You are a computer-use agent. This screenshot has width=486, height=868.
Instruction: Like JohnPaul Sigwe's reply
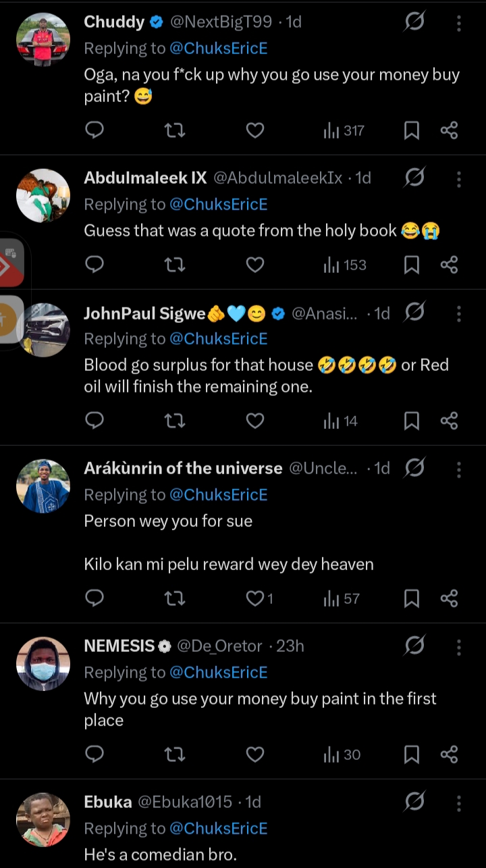(x=254, y=422)
